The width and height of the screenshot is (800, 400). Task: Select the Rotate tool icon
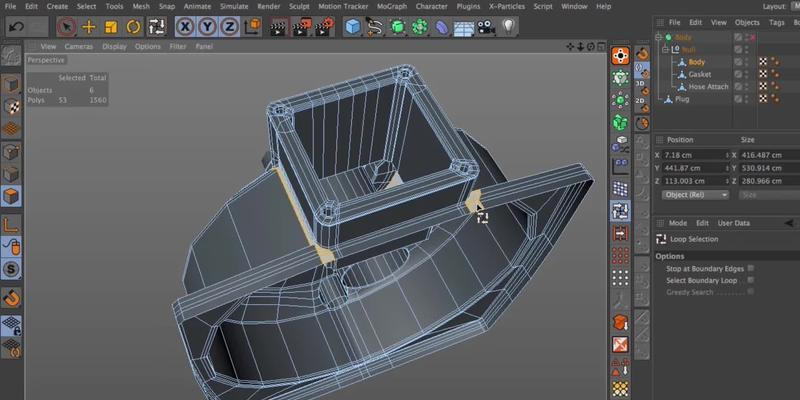point(133,27)
